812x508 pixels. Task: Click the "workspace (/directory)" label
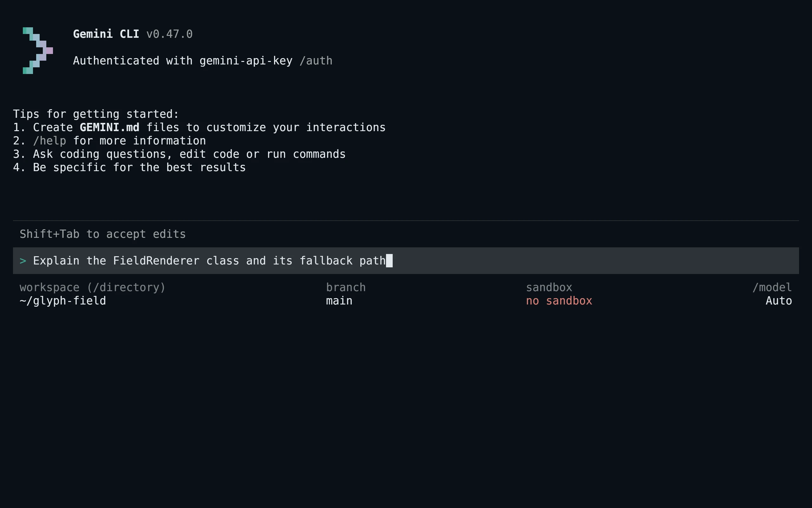[93, 288]
